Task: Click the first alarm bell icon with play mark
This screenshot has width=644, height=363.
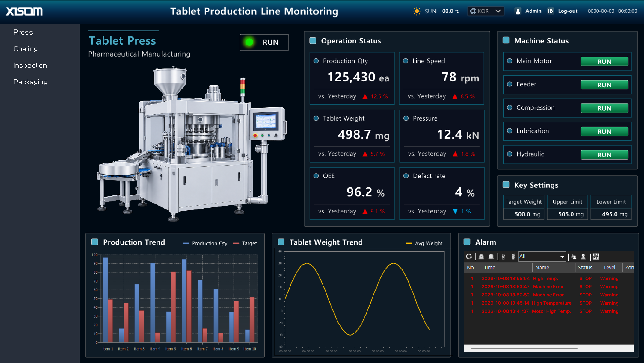Action: point(481,257)
